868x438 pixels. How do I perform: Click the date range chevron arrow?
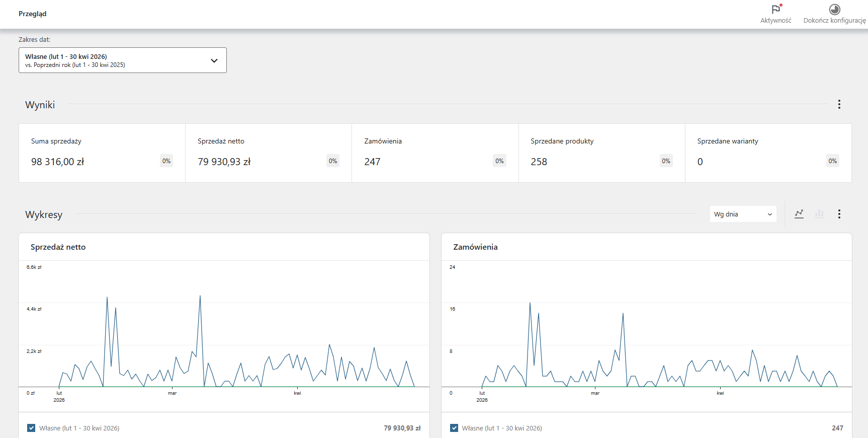[214, 60]
